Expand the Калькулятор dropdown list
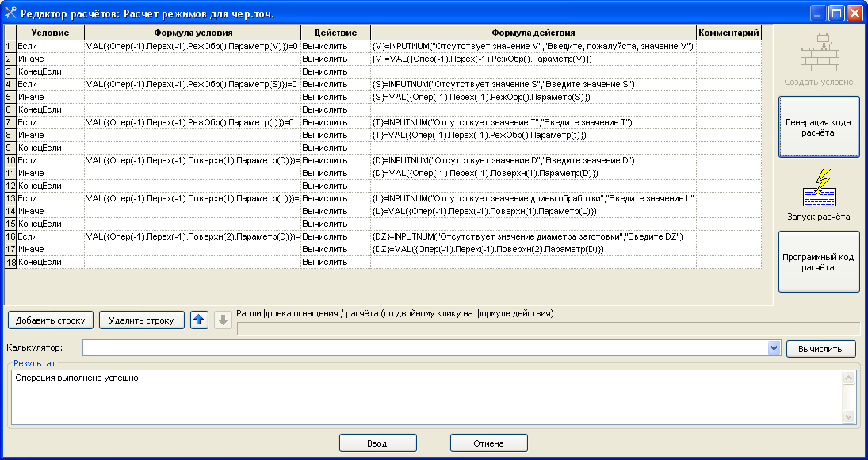 (x=774, y=348)
